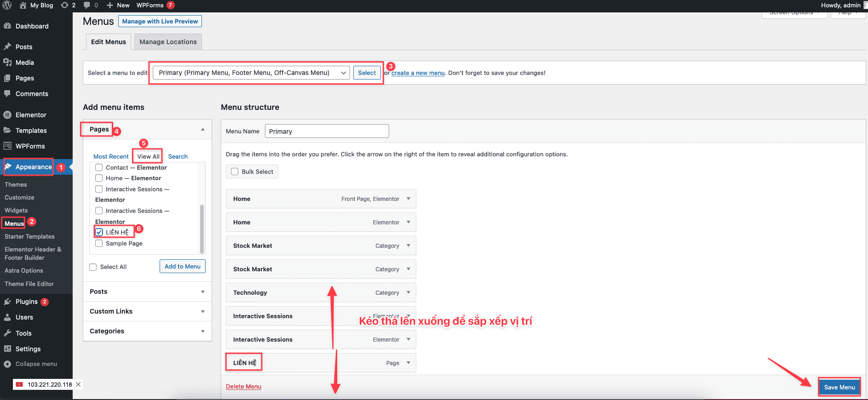Screen dimensions: 868x400
Task: Click the Save Menu button
Action: click(x=839, y=387)
